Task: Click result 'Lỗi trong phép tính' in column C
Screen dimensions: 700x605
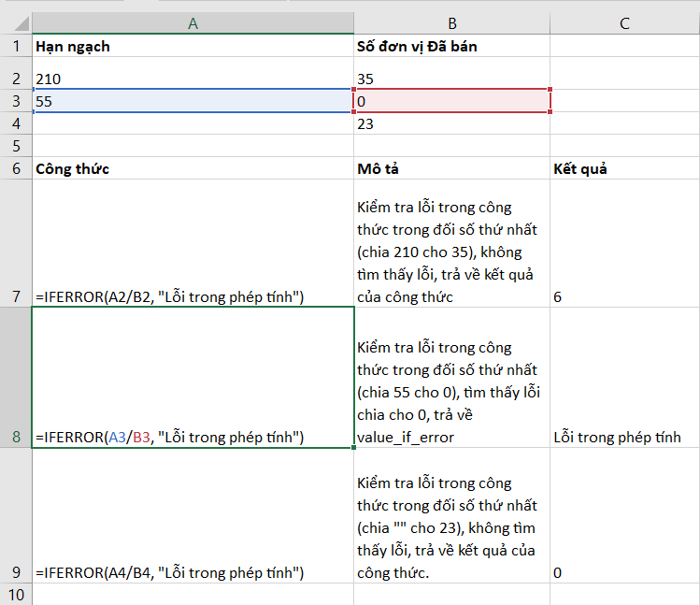Action: coord(624,378)
